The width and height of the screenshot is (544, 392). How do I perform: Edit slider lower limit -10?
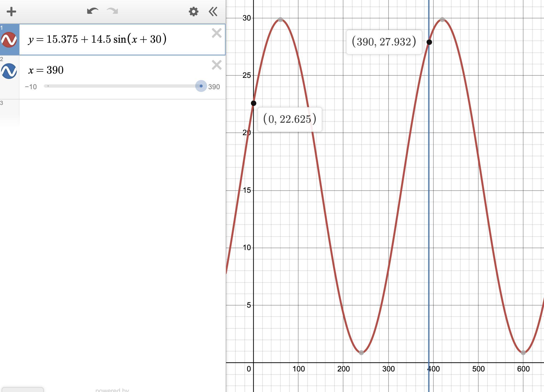click(31, 87)
